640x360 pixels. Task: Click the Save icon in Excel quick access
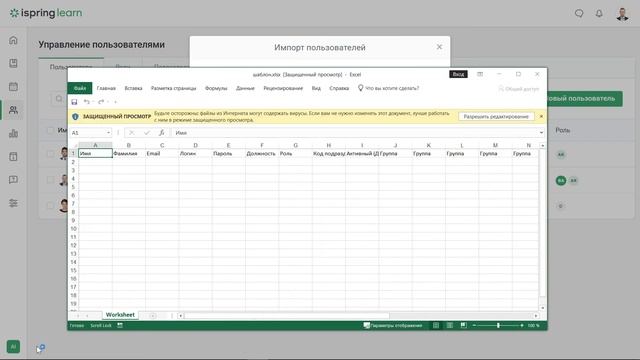coord(74,102)
